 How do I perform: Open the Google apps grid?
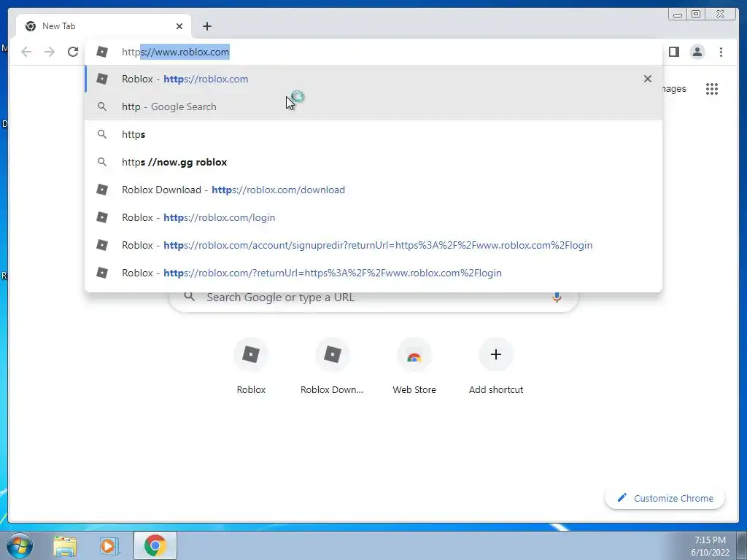(712, 88)
